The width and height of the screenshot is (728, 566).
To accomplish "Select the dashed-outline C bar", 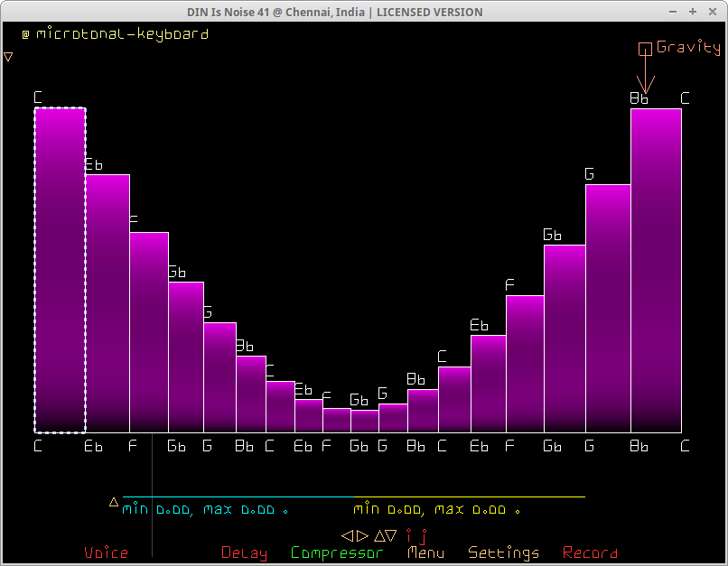I will [60, 271].
